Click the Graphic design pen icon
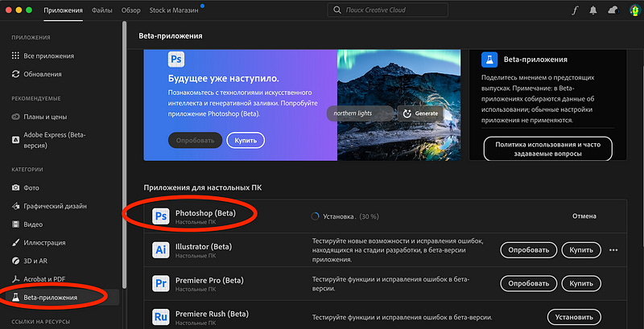 pyautogui.click(x=15, y=206)
